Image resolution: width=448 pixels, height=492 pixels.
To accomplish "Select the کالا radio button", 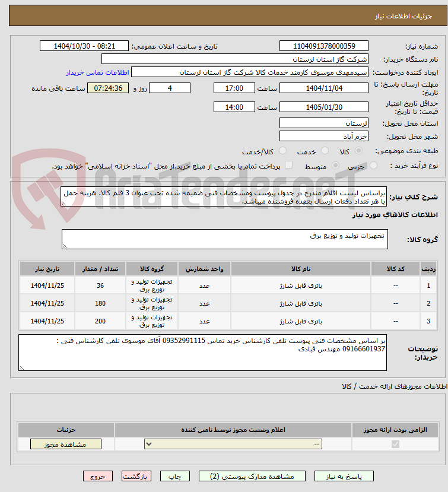I will [358, 151].
